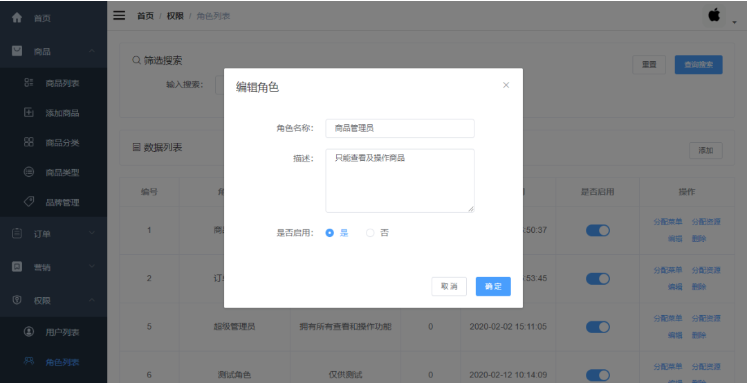The width and height of the screenshot is (749, 383).
Task: Toggle sidebar with hamburger icon
Action: click(119, 15)
